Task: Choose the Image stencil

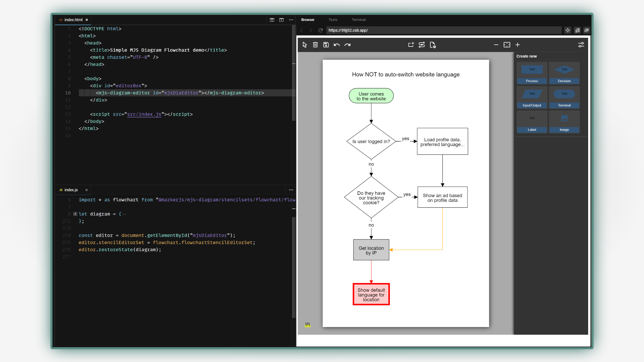Action: [x=564, y=122]
